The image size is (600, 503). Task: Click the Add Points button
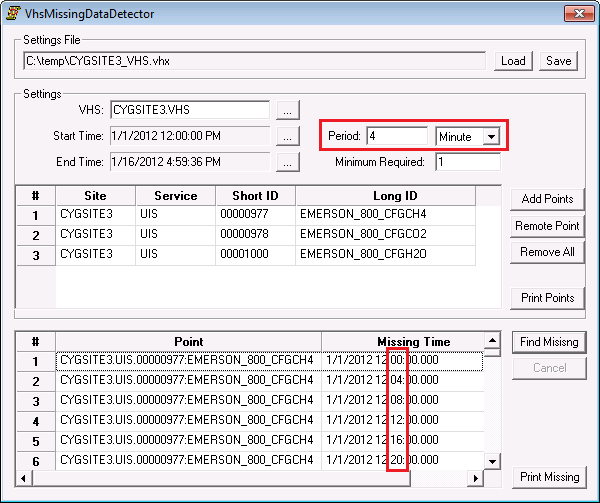point(547,199)
